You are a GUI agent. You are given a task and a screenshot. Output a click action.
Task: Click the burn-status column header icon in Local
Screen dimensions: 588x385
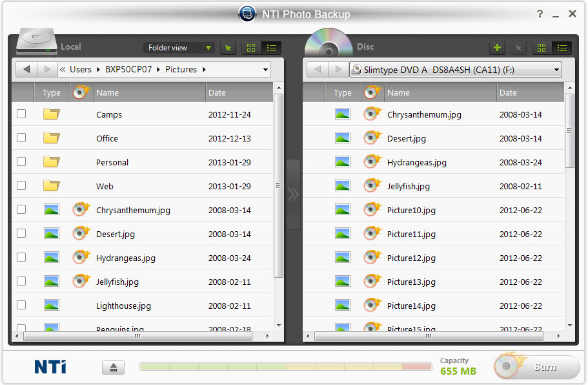(81, 92)
